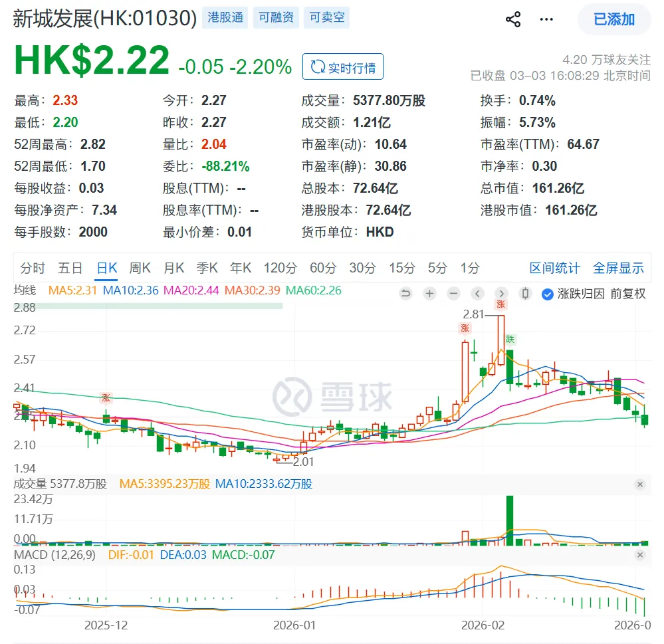The image size is (664, 644).
Task: Switch to 1分 chart interval
Action: coord(470,268)
